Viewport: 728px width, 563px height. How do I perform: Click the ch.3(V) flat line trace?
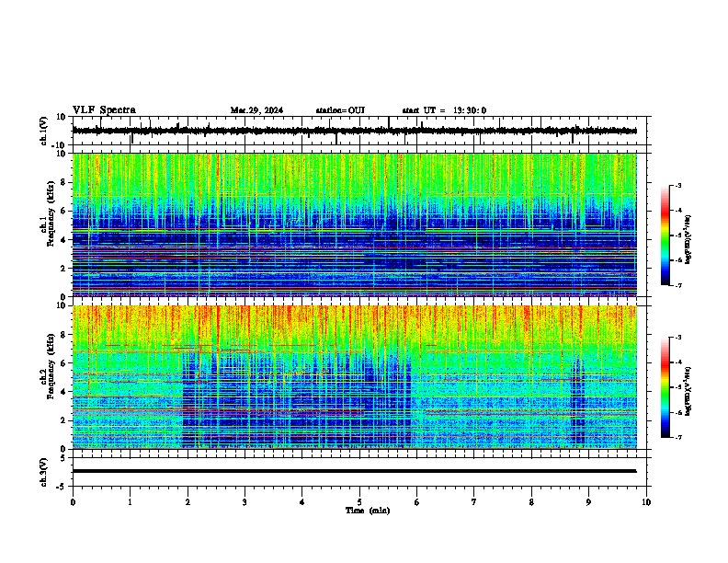click(x=354, y=471)
